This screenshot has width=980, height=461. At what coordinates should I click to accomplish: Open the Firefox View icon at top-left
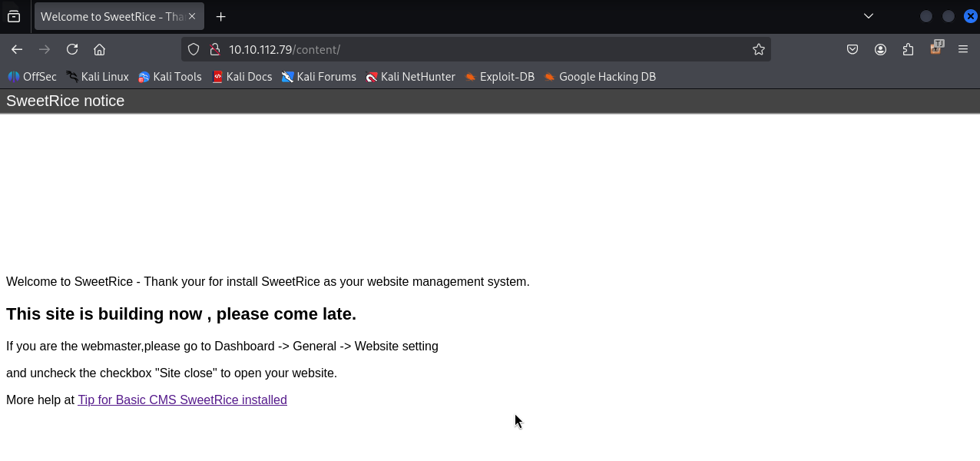pyautogui.click(x=14, y=16)
